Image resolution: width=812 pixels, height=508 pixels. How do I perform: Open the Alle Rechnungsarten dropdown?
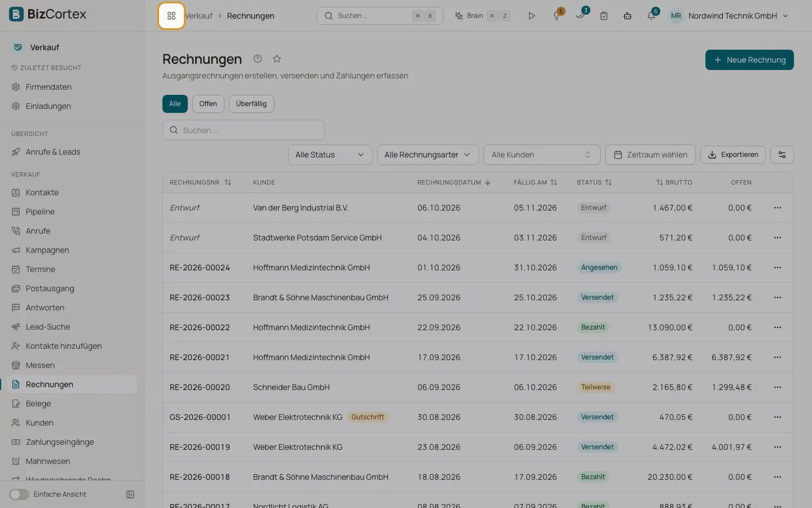coord(428,155)
